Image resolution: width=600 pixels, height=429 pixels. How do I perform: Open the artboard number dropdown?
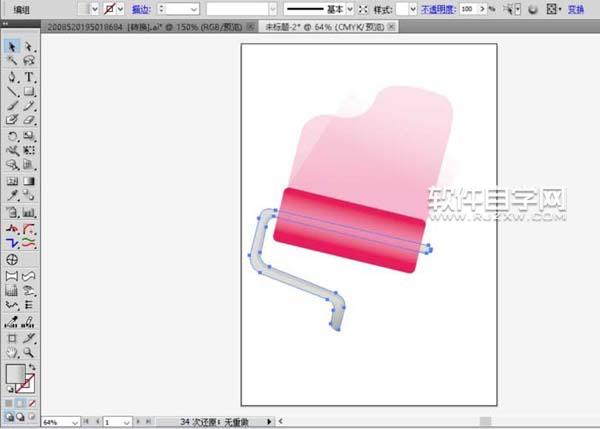tap(127, 422)
